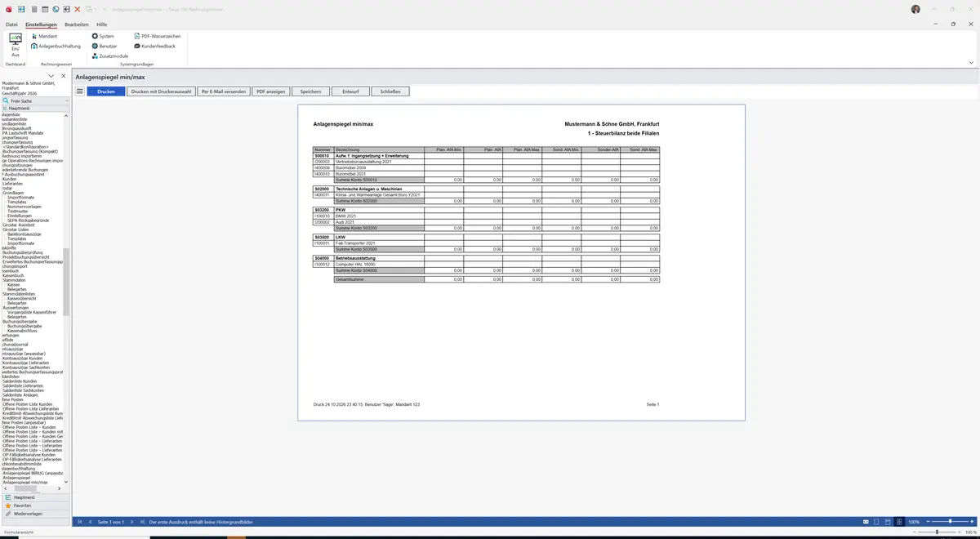Click Per E-Mail versenden
Viewport: 980px width, 539px height.
224,91
